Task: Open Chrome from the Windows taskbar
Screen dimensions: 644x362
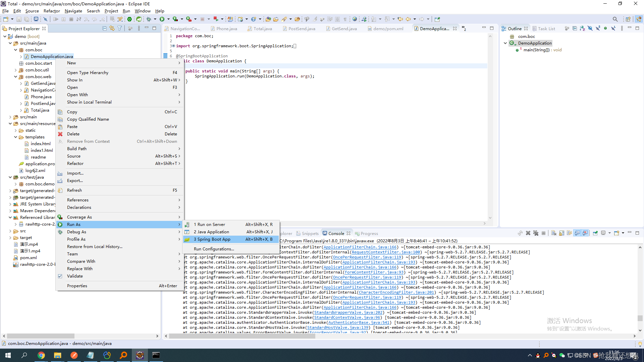Action: pos(41,355)
